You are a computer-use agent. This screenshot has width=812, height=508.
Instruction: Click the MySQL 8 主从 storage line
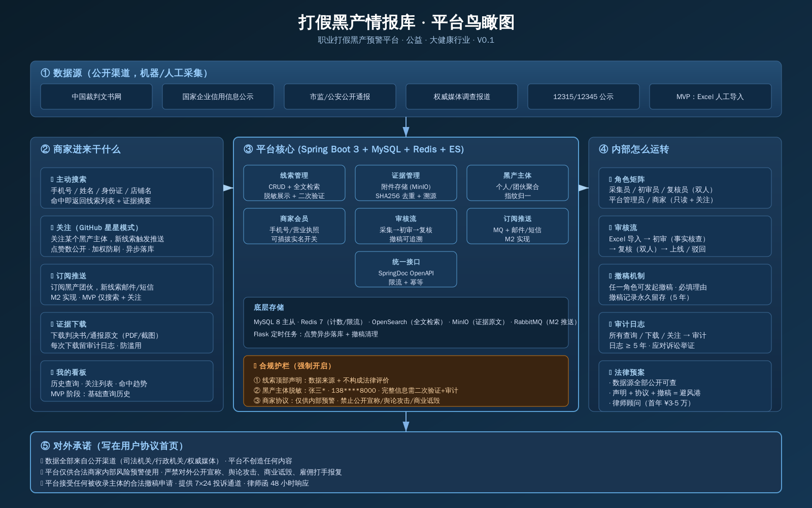[415, 322]
